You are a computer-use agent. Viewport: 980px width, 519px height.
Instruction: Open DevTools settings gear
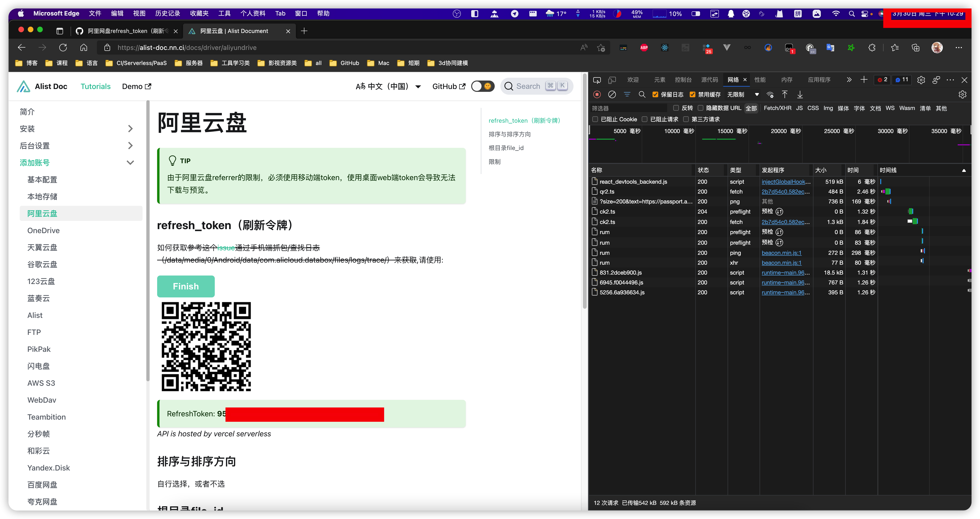(x=921, y=80)
